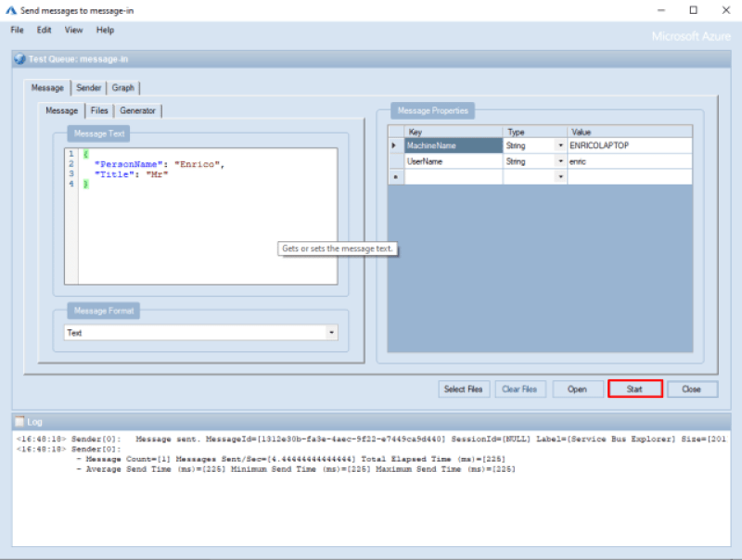Screen dimensions: 742x560
Task: Click the Message Count log line
Action: coord(290,459)
